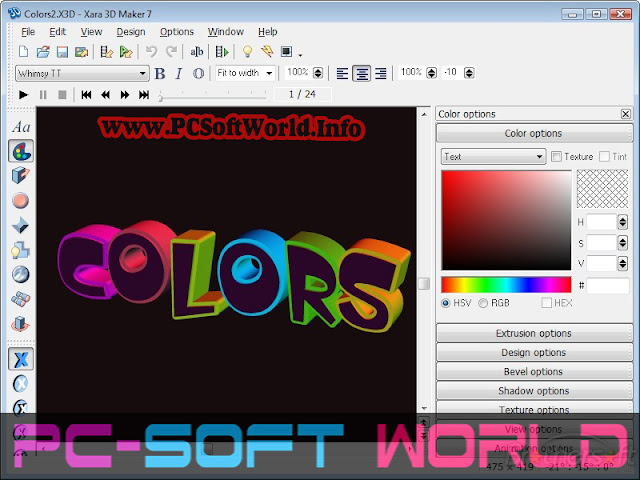Open the text editor 'ab' icon

point(197,52)
